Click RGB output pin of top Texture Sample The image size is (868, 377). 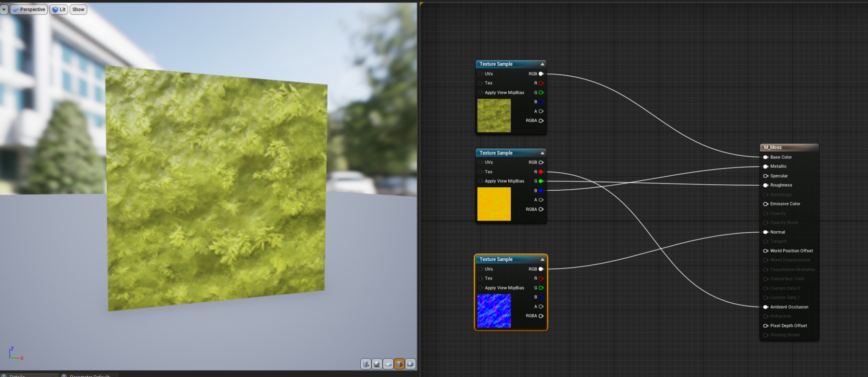(x=541, y=74)
